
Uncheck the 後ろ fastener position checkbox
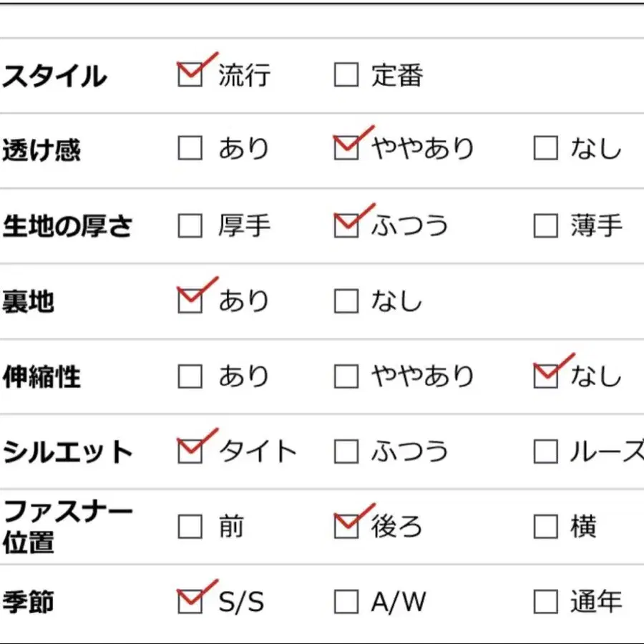[346, 527]
